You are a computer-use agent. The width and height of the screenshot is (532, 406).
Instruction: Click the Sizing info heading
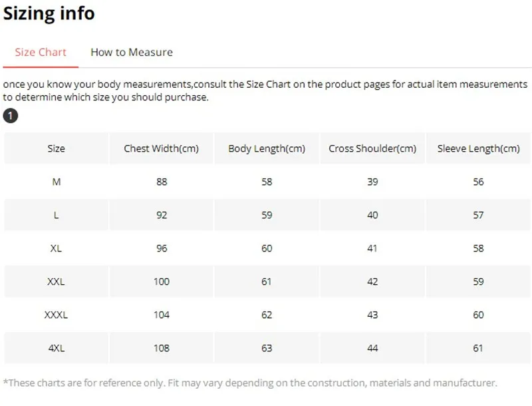(x=49, y=13)
